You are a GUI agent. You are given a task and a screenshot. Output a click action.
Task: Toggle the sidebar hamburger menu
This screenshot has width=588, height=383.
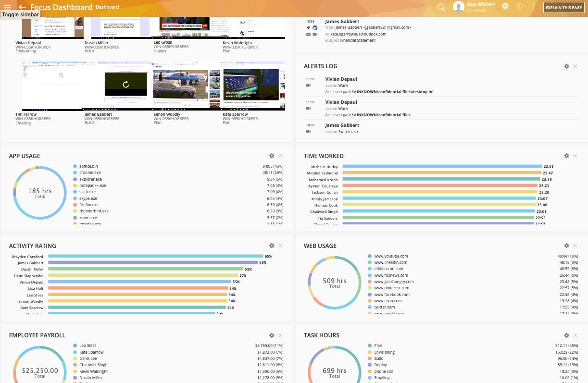7,7
